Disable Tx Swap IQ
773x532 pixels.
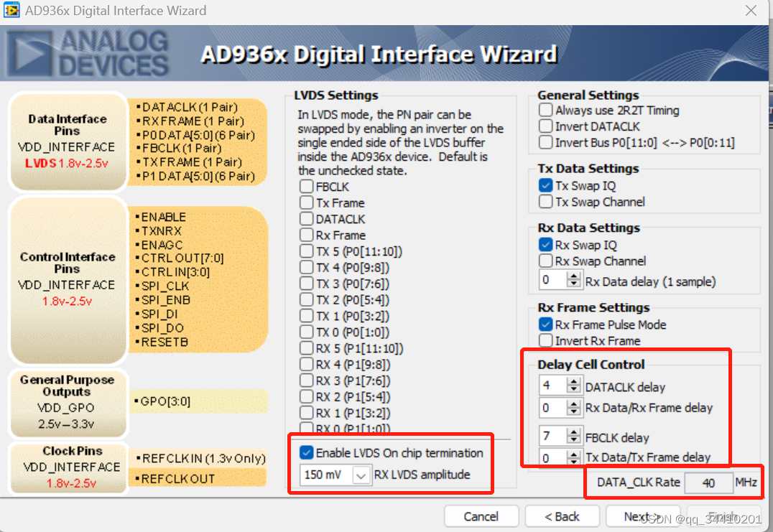545,185
